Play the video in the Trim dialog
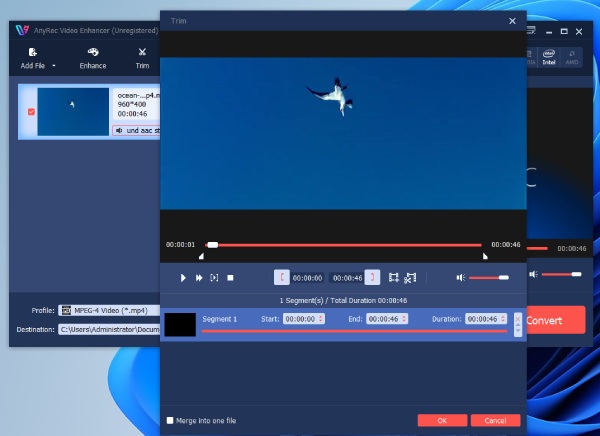This screenshot has height=436, width=600. pyautogui.click(x=183, y=278)
